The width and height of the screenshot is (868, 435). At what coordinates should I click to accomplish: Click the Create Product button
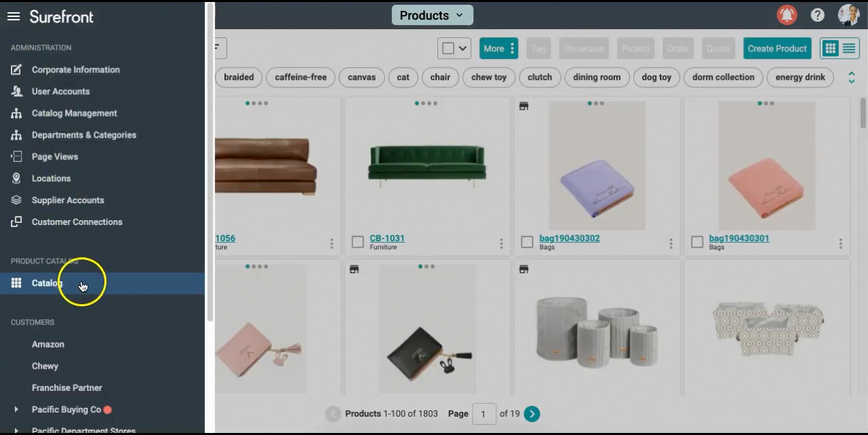777,48
